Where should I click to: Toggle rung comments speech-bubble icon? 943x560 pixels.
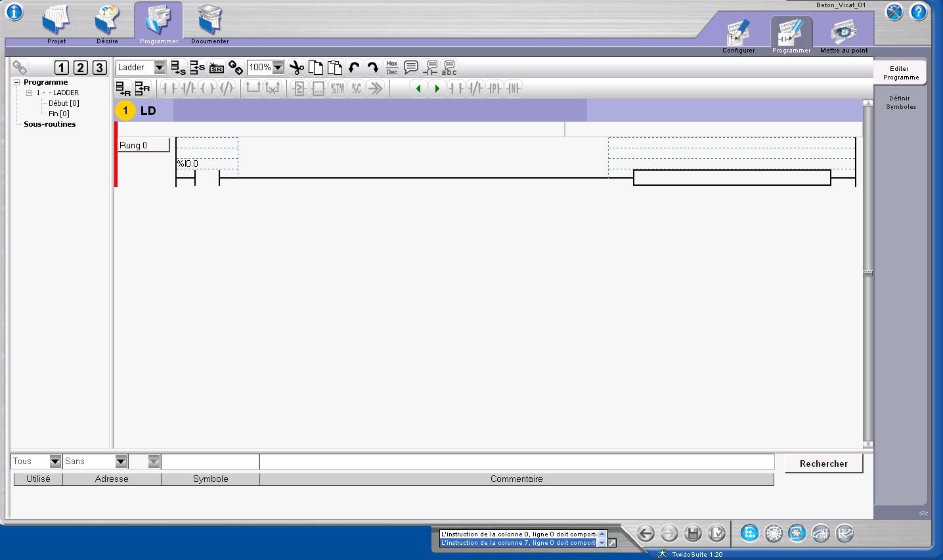pyautogui.click(x=411, y=68)
